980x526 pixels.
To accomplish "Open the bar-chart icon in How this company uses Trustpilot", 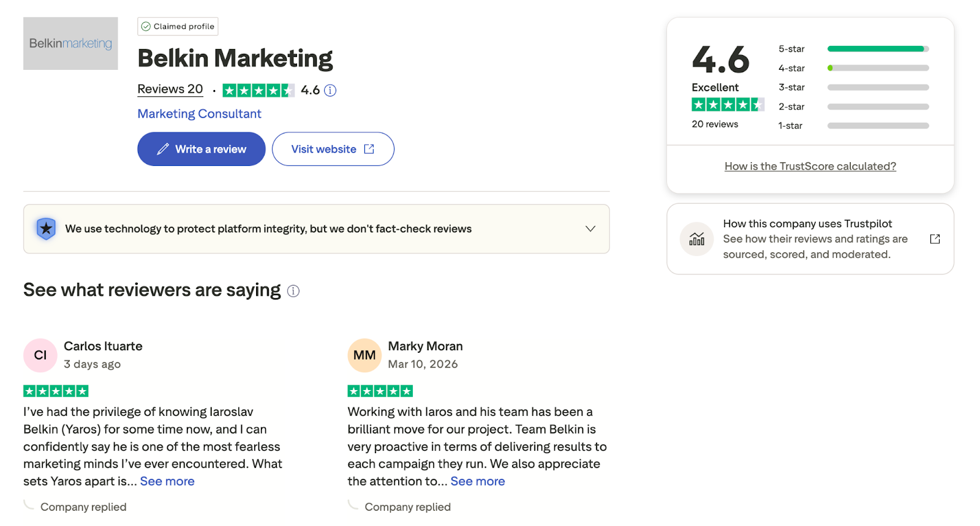I will click(x=696, y=239).
